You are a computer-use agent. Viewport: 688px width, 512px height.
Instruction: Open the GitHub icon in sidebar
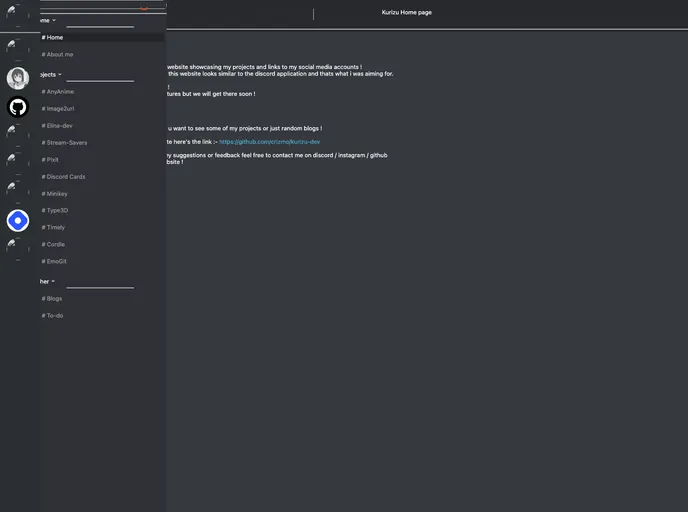point(18,107)
